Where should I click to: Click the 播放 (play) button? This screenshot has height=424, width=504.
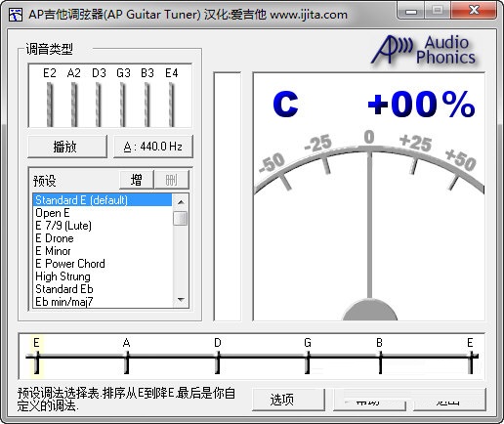point(67,147)
